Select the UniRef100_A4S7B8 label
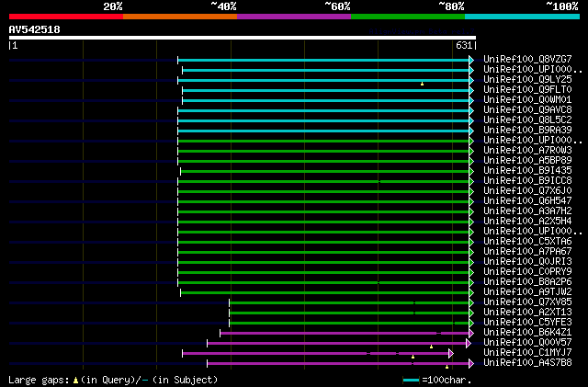 click(527, 363)
